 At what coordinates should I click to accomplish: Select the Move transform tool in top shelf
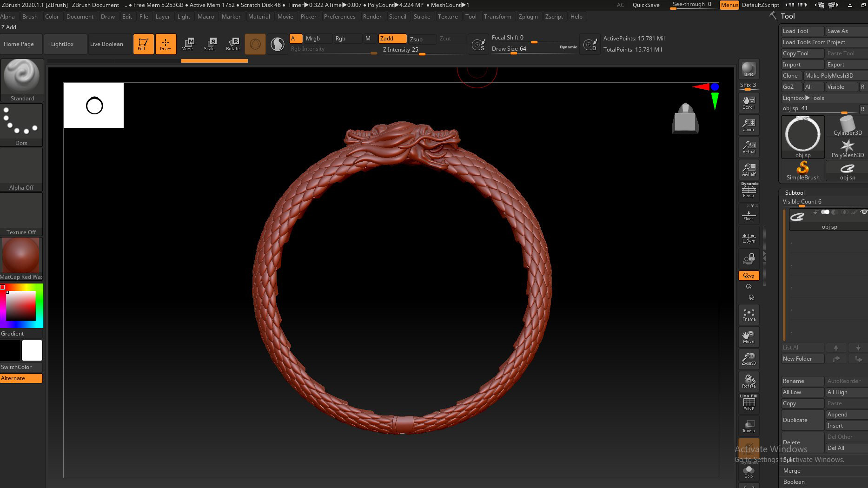[187, 44]
